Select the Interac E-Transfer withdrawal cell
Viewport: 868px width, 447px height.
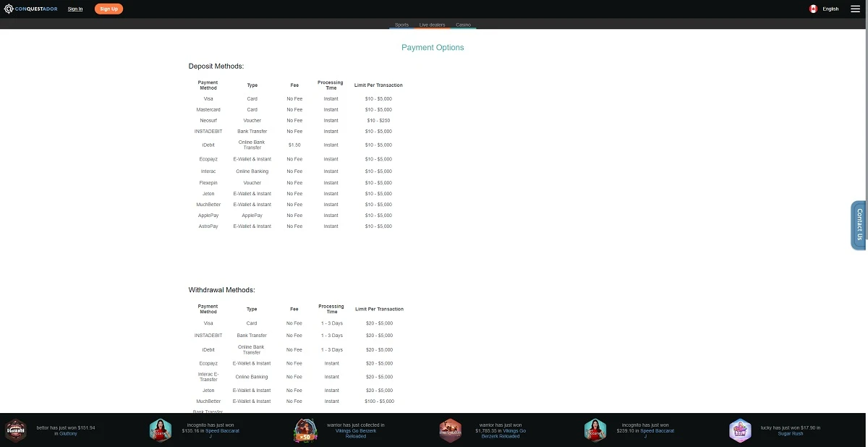coord(208,376)
